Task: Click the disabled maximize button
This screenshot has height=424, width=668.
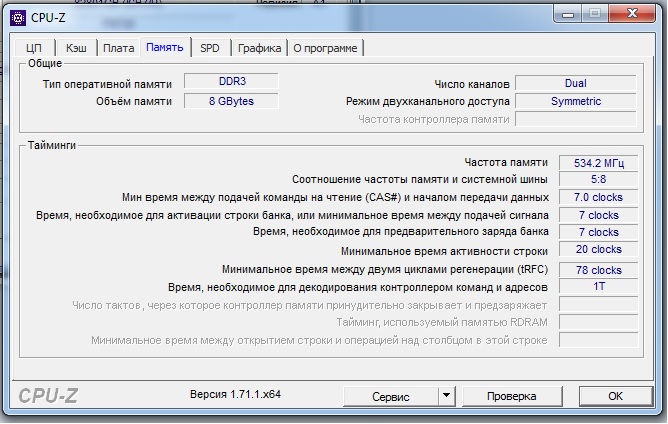Action: (595, 14)
